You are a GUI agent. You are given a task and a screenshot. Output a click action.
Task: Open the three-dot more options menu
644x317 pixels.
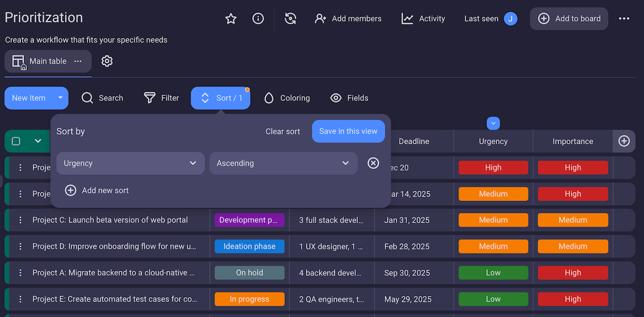(x=624, y=19)
